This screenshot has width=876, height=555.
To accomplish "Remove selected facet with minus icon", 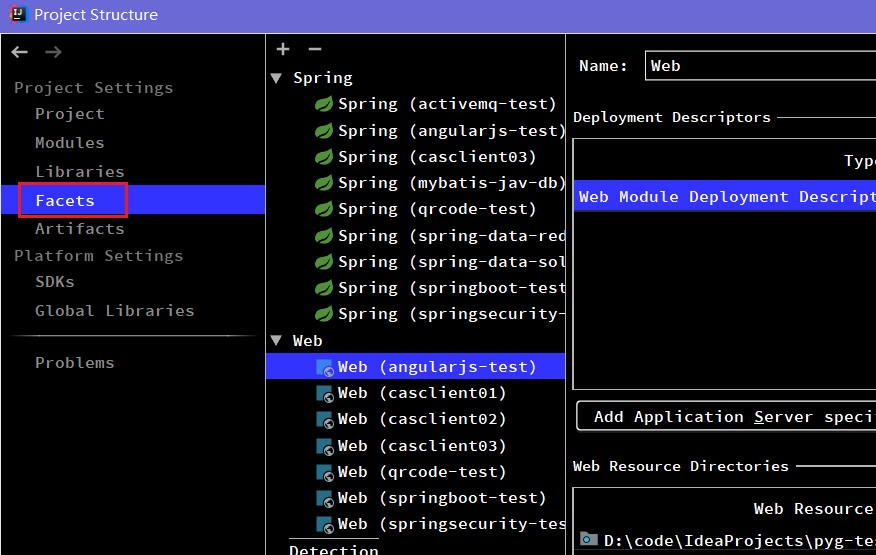I will (x=315, y=49).
